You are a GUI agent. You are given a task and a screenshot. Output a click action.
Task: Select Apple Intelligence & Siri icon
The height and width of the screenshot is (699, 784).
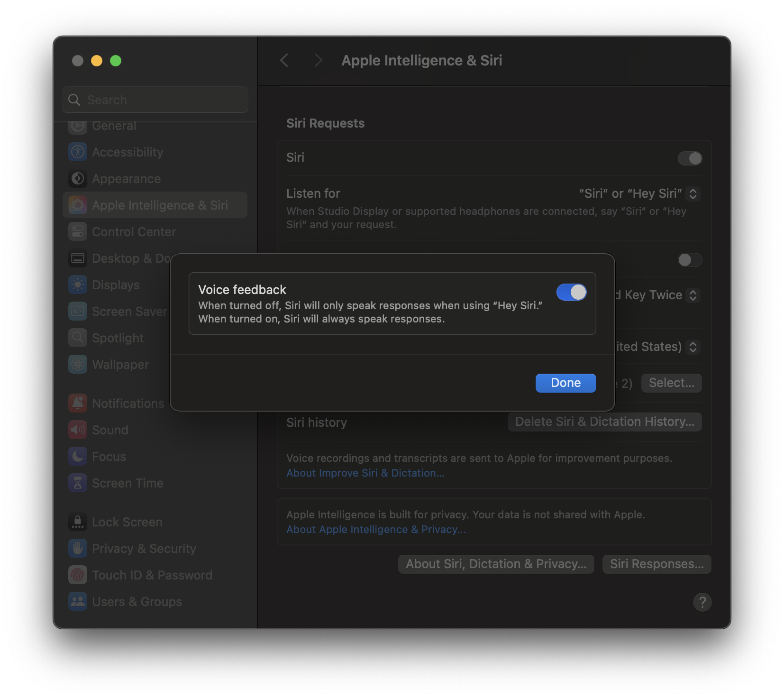[x=78, y=205]
